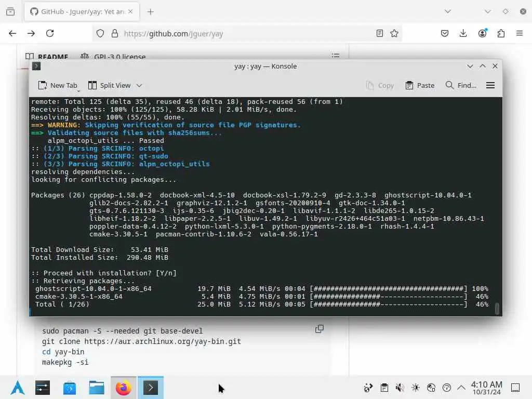Toggle Konsole Split View
This screenshot has width=532, height=399.
[109, 86]
